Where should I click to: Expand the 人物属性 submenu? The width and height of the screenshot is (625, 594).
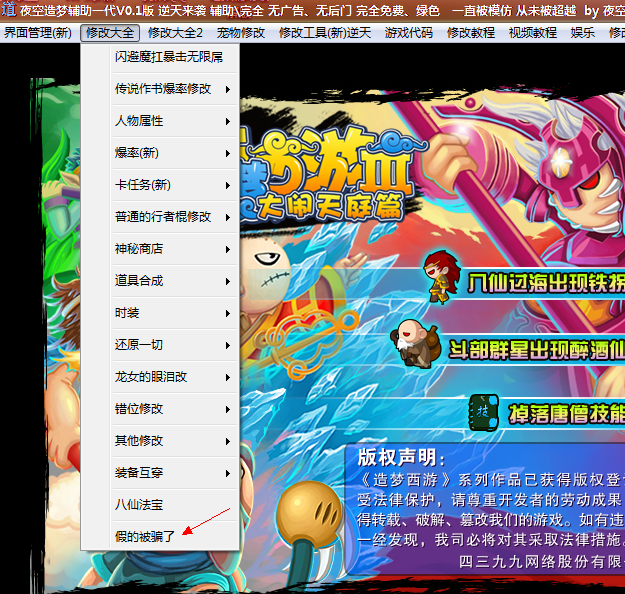point(175,121)
